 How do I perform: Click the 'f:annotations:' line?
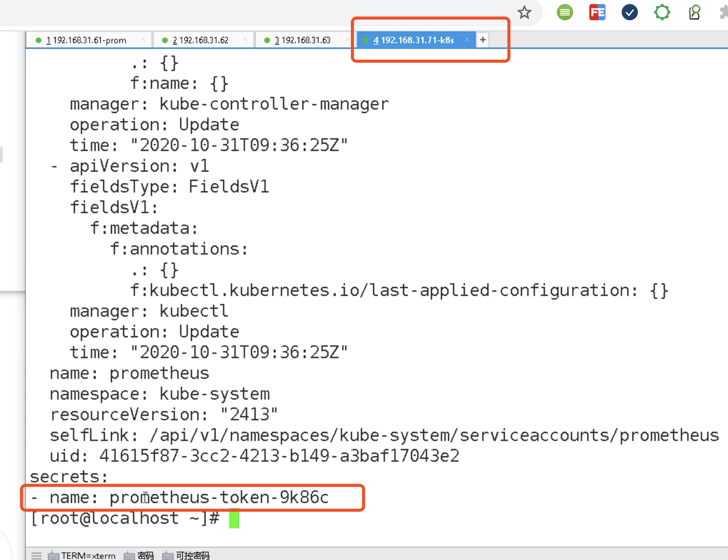coord(179,249)
